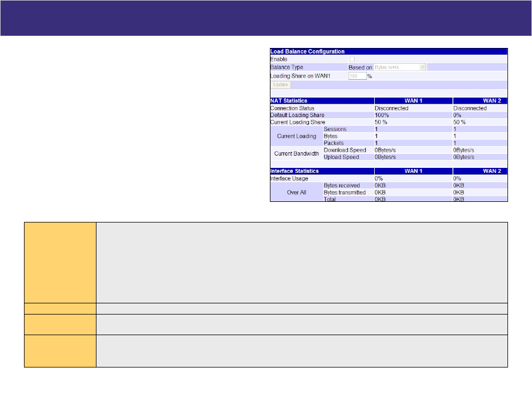Click the 'Over All' group cell
Image resolution: width=532 pixels, height=411 pixels.
pos(297,192)
